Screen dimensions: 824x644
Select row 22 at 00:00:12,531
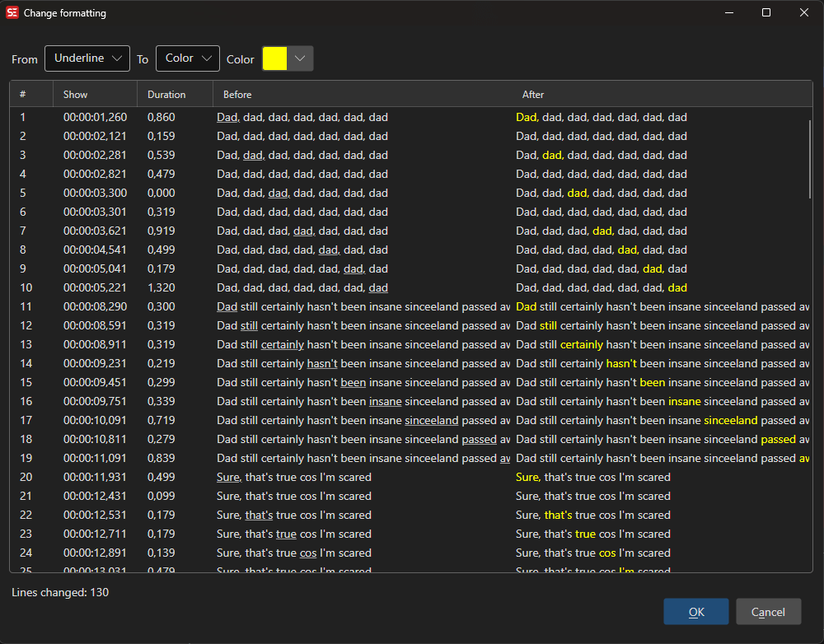[x=247, y=515]
